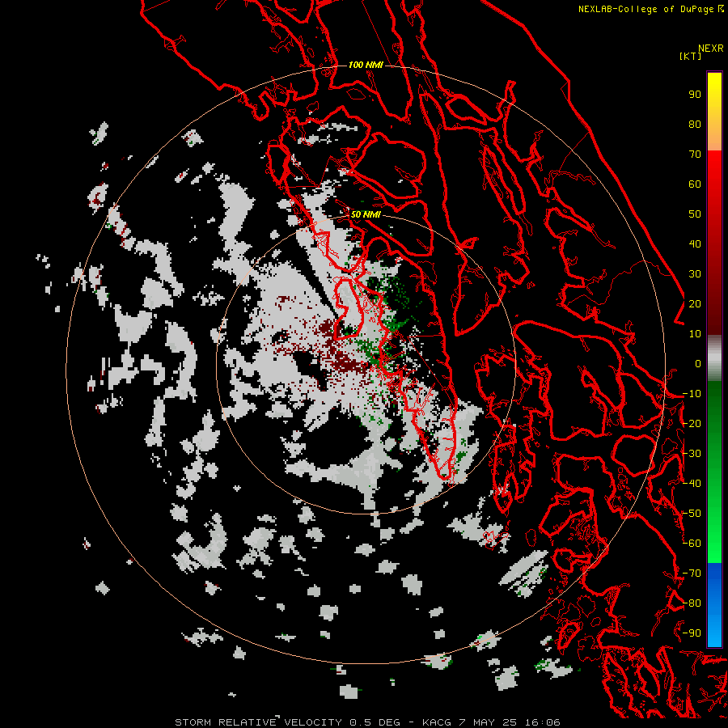Click the 50 NMI range ring label

pyautogui.click(x=366, y=214)
